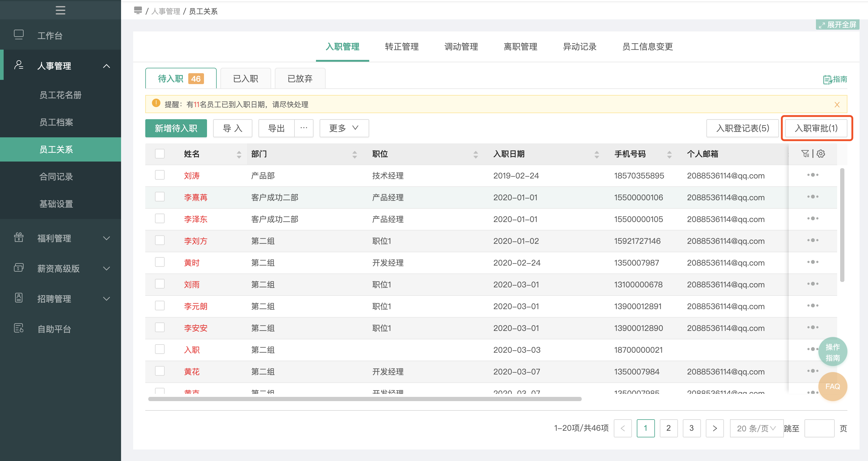The image size is (868, 461).
Task: Collapse the 人事管理 sidebar section chevron
Action: tap(107, 66)
